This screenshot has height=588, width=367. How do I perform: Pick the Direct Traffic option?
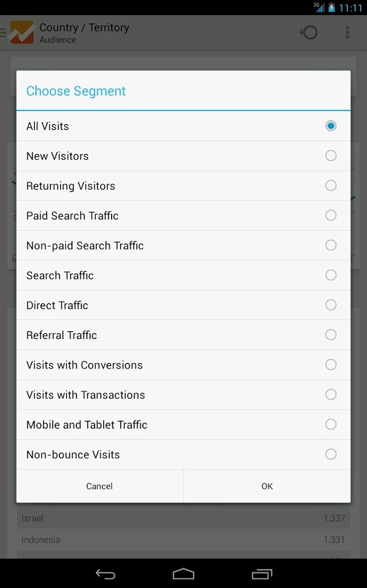point(183,305)
